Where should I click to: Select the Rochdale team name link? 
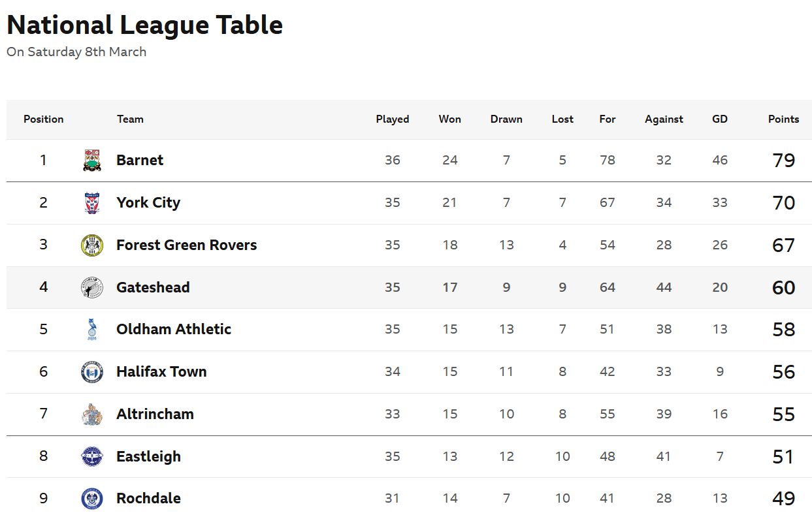click(148, 499)
